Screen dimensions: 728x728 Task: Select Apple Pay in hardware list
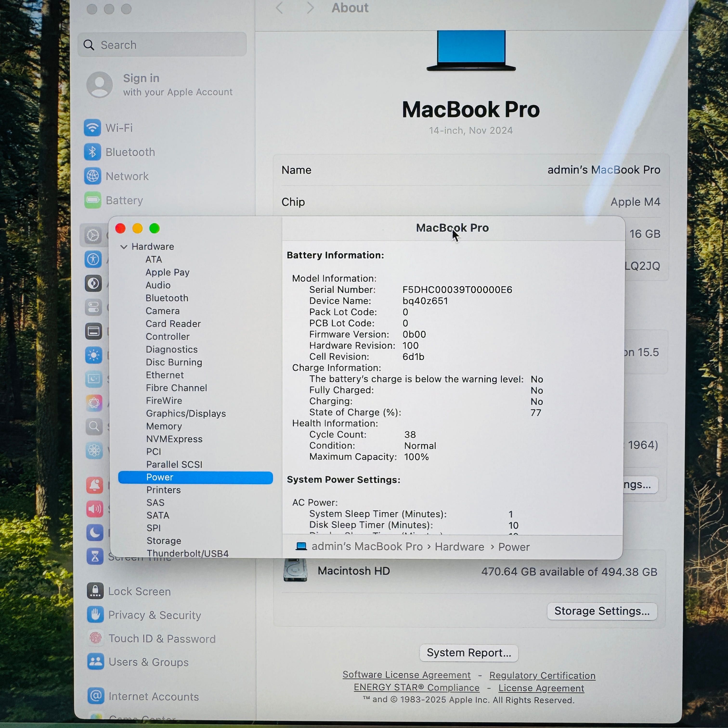pyautogui.click(x=167, y=272)
